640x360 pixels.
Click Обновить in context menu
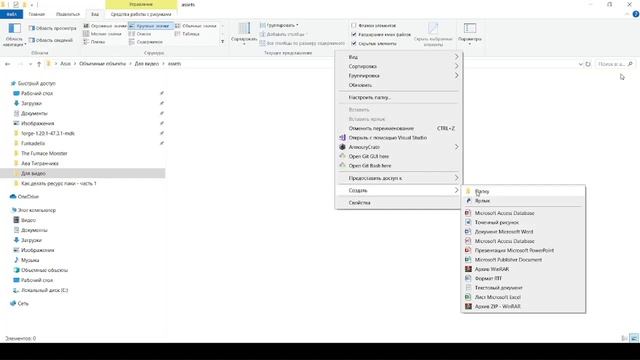point(398,85)
